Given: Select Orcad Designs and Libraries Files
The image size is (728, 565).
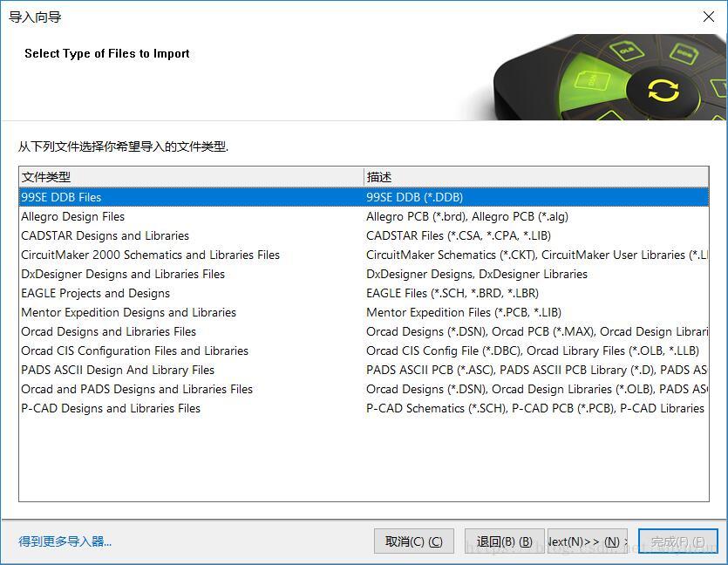Looking at the screenshot, I should (x=109, y=331).
